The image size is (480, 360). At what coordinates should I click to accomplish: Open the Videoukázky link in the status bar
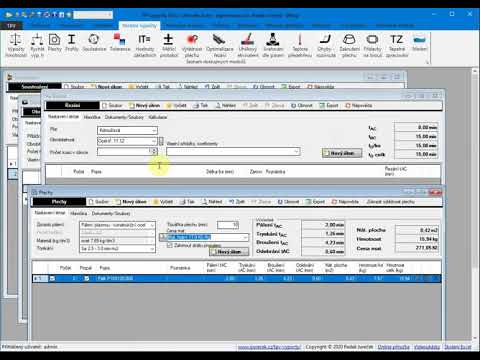tap(427, 347)
